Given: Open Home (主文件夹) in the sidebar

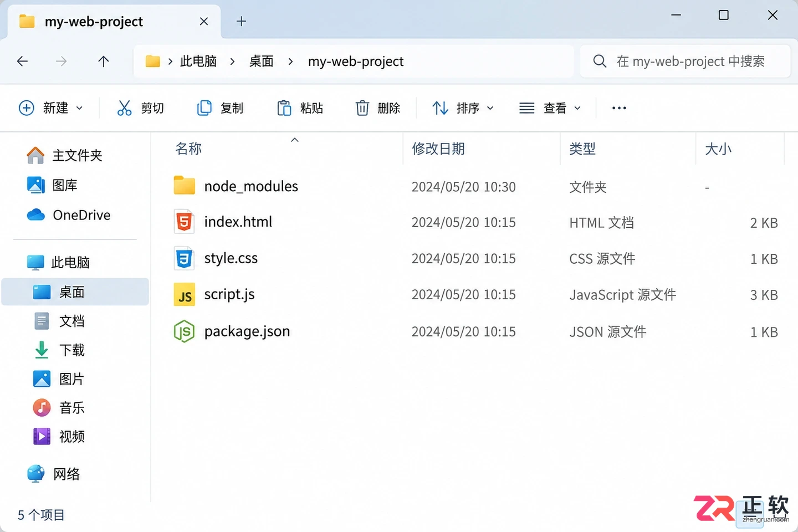Looking at the screenshot, I should [65, 155].
